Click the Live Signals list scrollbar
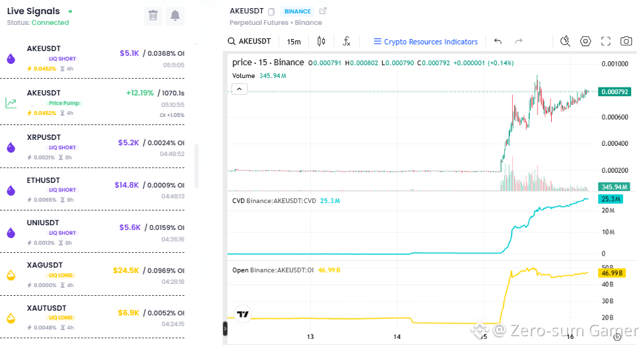Viewport: 644px width, 347px height. pyautogui.click(x=196, y=165)
